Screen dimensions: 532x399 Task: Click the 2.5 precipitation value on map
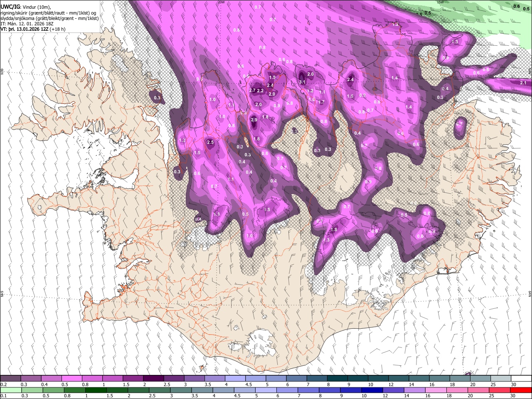(210, 142)
